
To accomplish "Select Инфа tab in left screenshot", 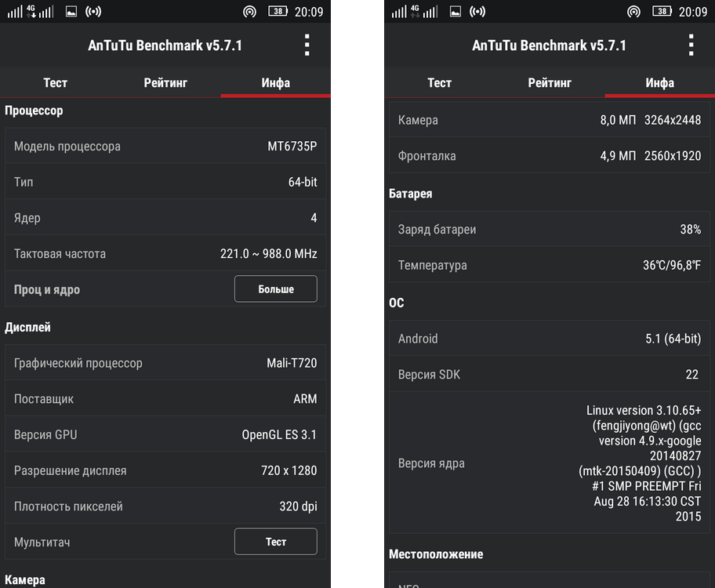I will coord(275,82).
